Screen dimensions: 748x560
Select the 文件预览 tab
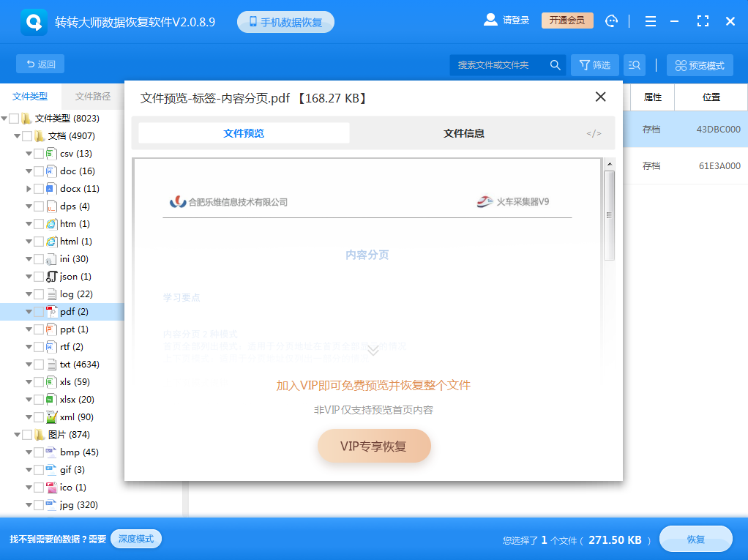tap(244, 133)
